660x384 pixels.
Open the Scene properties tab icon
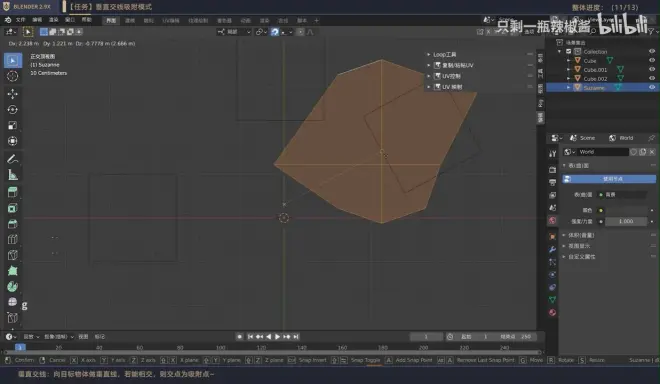point(552,208)
